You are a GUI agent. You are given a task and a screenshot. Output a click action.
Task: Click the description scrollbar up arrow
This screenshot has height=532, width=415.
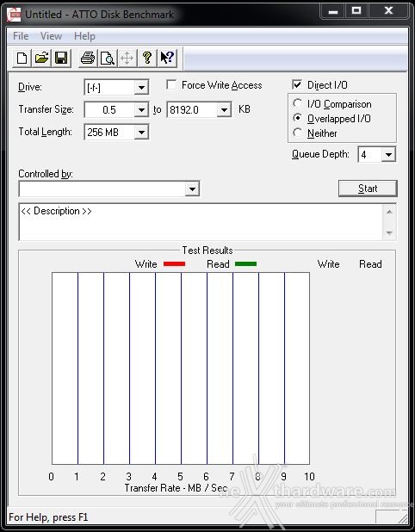tap(389, 212)
